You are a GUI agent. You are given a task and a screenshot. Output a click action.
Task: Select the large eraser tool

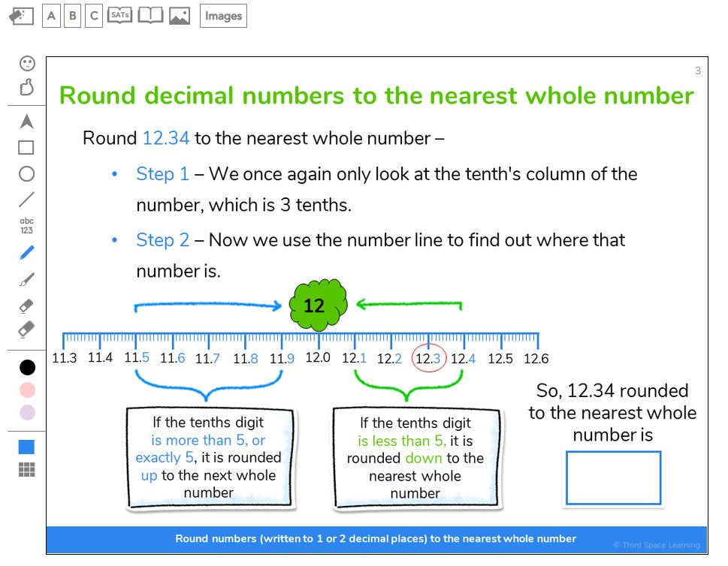click(26, 329)
